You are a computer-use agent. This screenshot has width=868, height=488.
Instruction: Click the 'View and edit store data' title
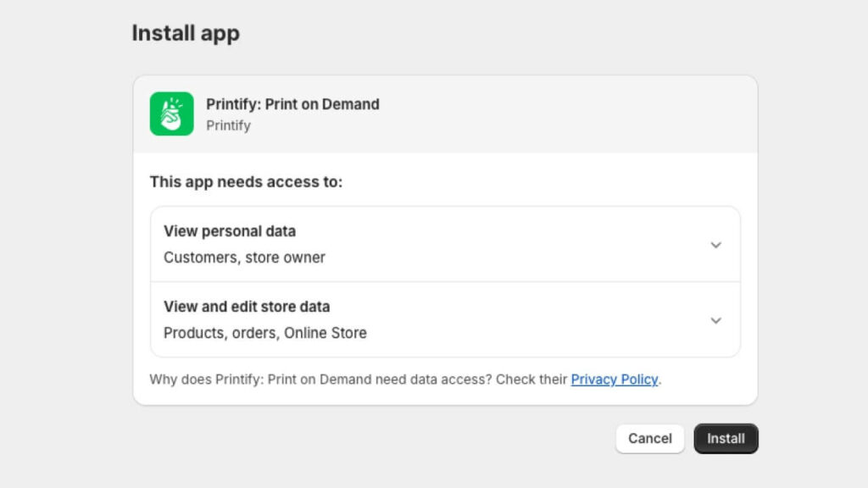coord(247,307)
